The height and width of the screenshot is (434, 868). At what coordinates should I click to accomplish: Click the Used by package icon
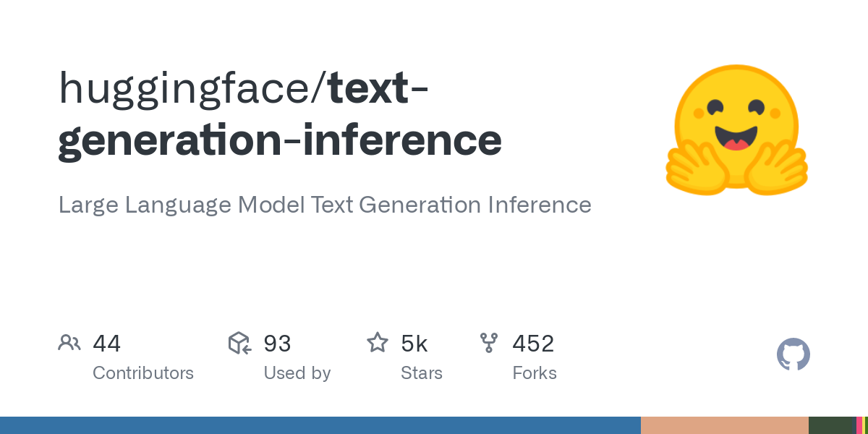coord(239,343)
